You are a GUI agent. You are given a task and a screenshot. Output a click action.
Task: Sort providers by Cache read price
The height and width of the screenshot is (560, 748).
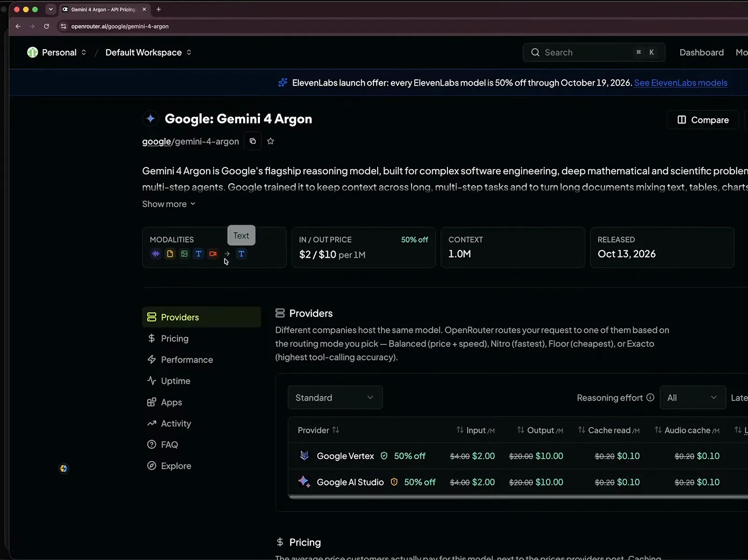(609, 430)
